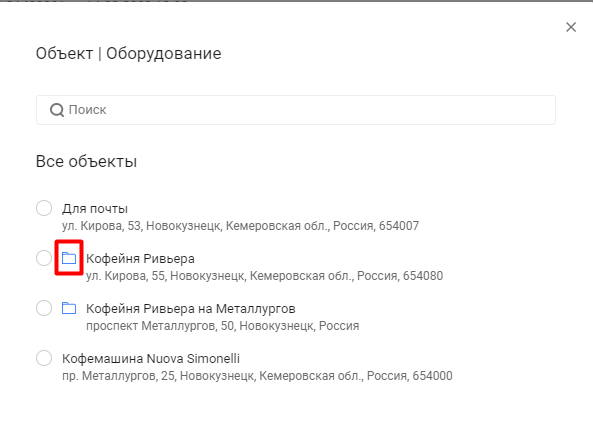Image resolution: width=593 pixels, height=434 pixels.
Task: Click the пр. Металлургов, 25 address
Action: pos(257,375)
